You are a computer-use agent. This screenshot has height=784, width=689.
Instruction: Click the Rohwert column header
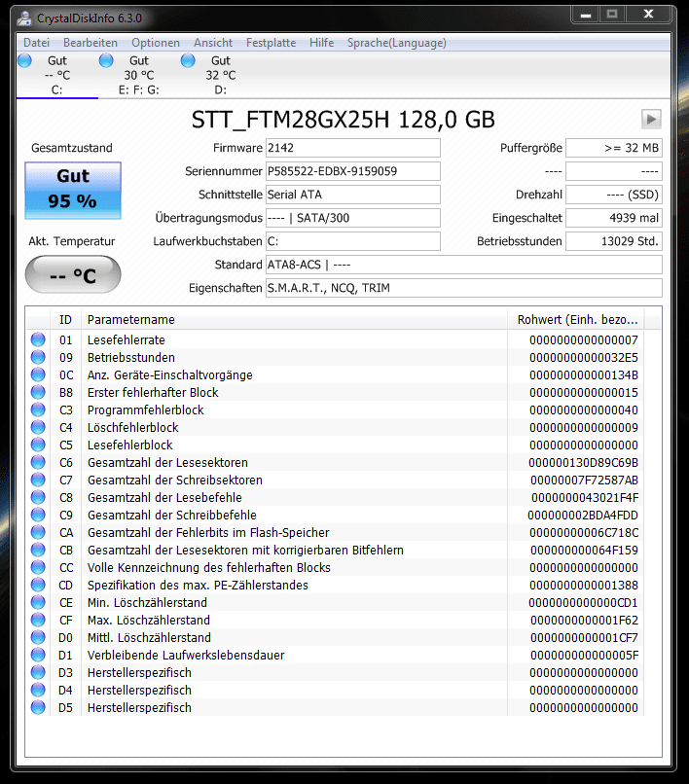(x=576, y=319)
